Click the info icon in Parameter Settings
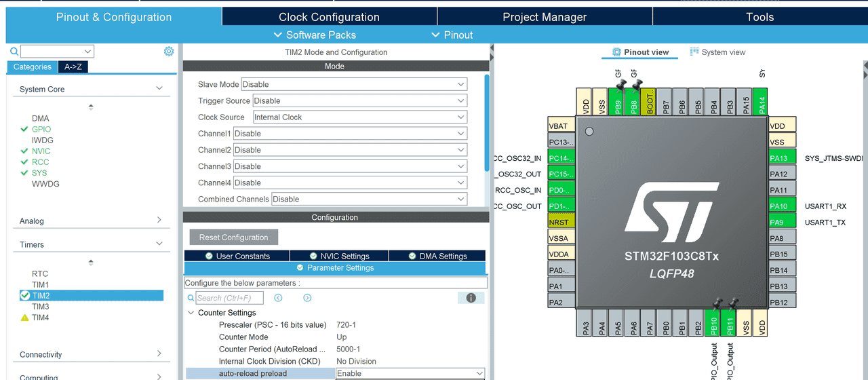The height and width of the screenshot is (380, 868). [471, 298]
